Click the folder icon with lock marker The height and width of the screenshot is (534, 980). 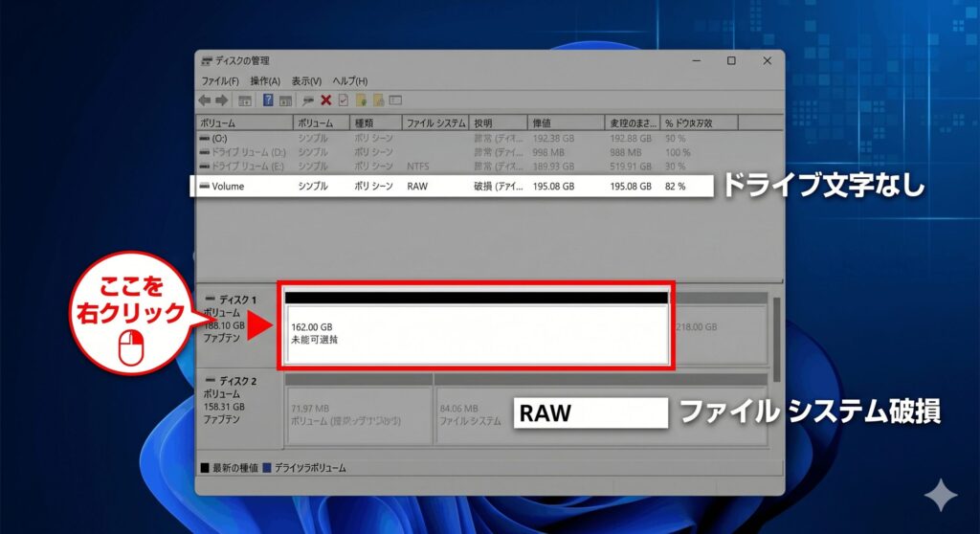378,100
